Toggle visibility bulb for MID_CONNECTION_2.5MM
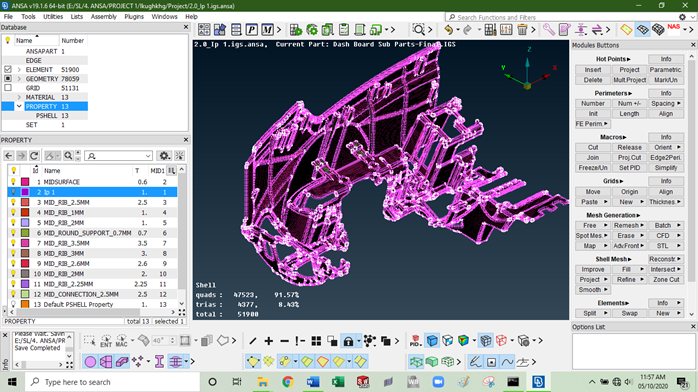The height and width of the screenshot is (392, 698). [14, 294]
